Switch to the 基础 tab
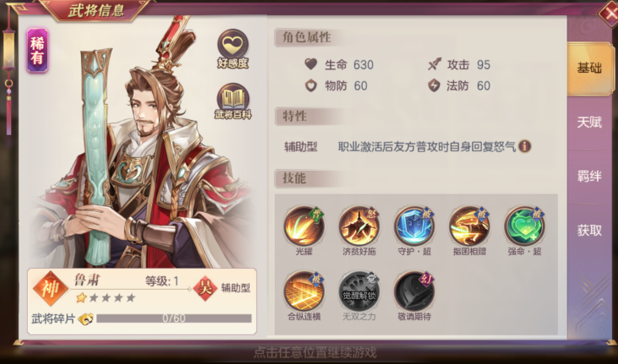This screenshot has width=618, height=364. point(589,68)
